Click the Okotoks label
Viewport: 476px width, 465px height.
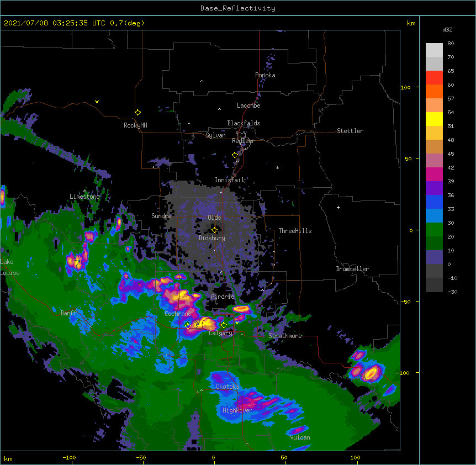(228, 387)
